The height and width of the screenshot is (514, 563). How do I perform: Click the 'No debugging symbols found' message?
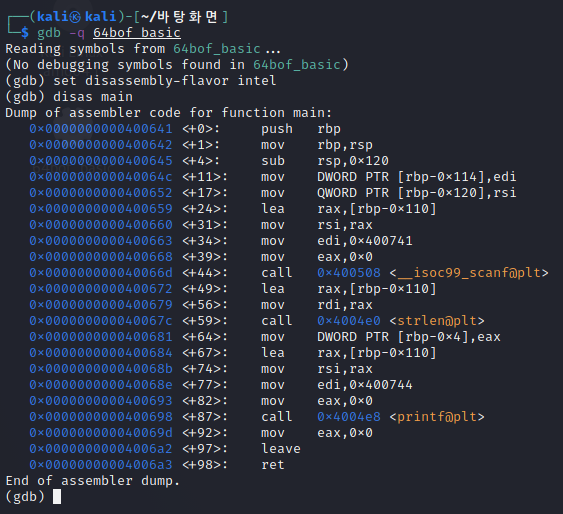pos(177,65)
